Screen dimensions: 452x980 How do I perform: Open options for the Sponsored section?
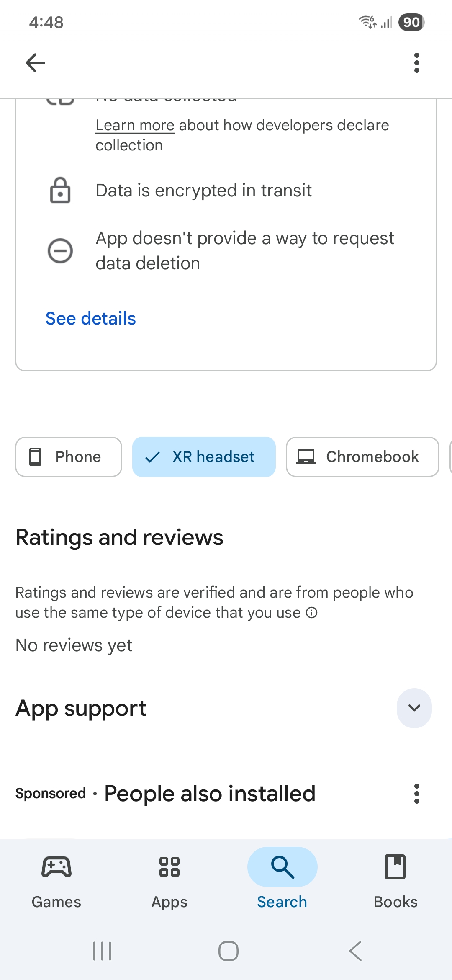[x=417, y=794]
